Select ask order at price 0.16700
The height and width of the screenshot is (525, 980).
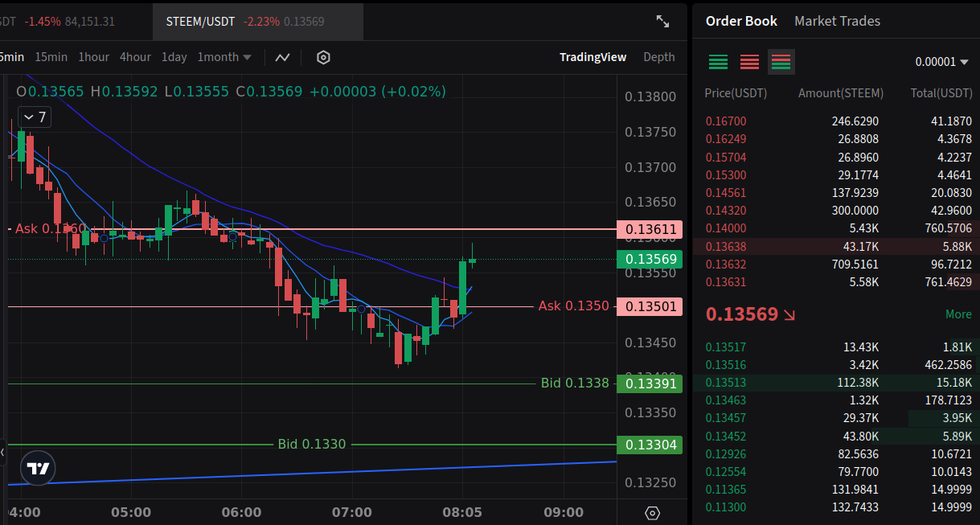tap(836, 121)
